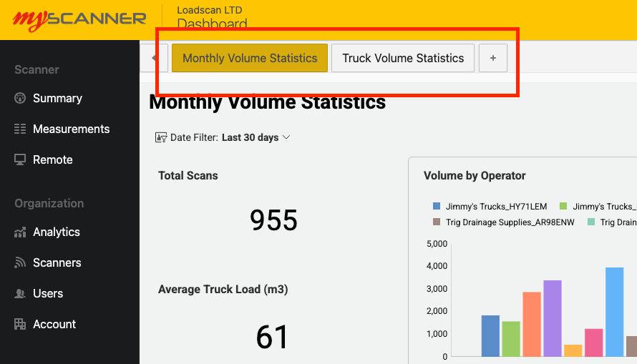Click the Remote monitor icon

pyautogui.click(x=20, y=159)
